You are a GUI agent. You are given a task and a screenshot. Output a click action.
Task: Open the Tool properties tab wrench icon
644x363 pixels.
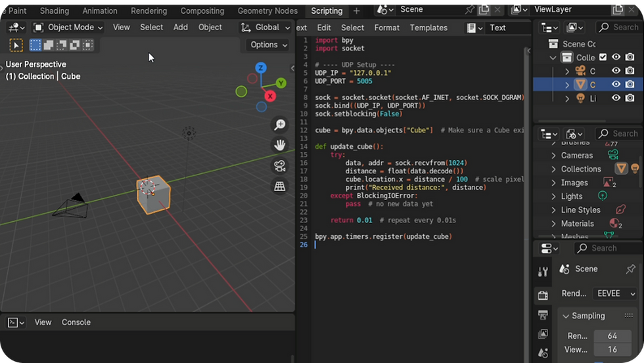point(543,272)
